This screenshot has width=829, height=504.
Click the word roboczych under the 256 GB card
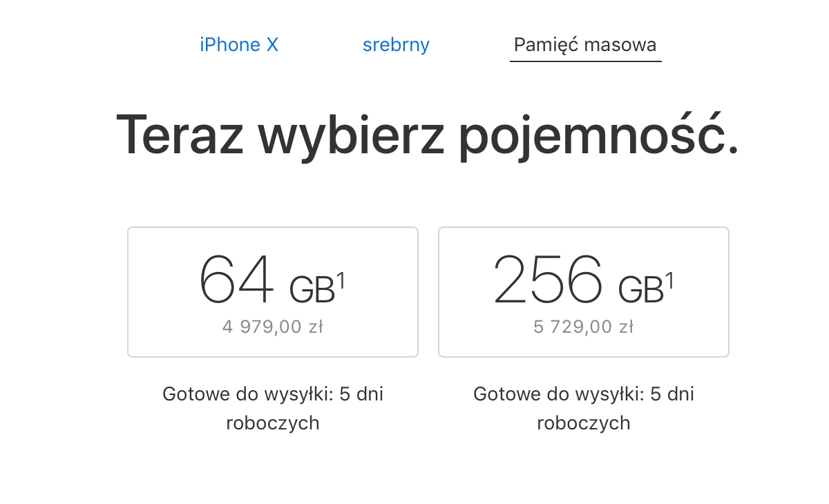(583, 423)
